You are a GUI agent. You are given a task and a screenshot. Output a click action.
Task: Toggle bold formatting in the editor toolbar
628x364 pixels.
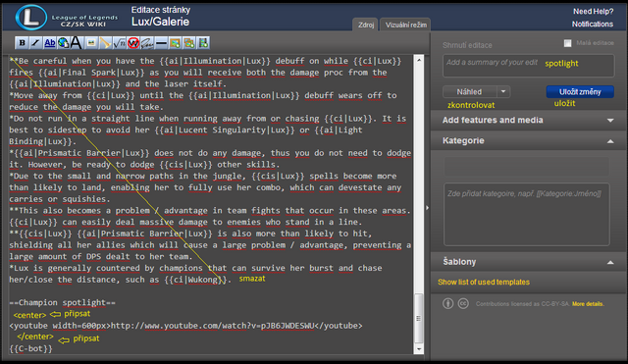pos(23,43)
